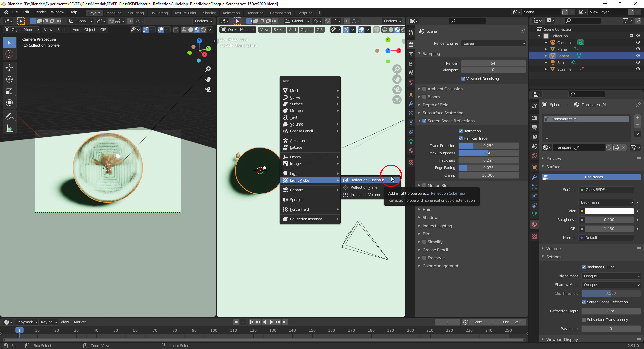Toggle camera view icon in left viewport
The height and width of the screenshot is (349, 644).
(208, 90)
